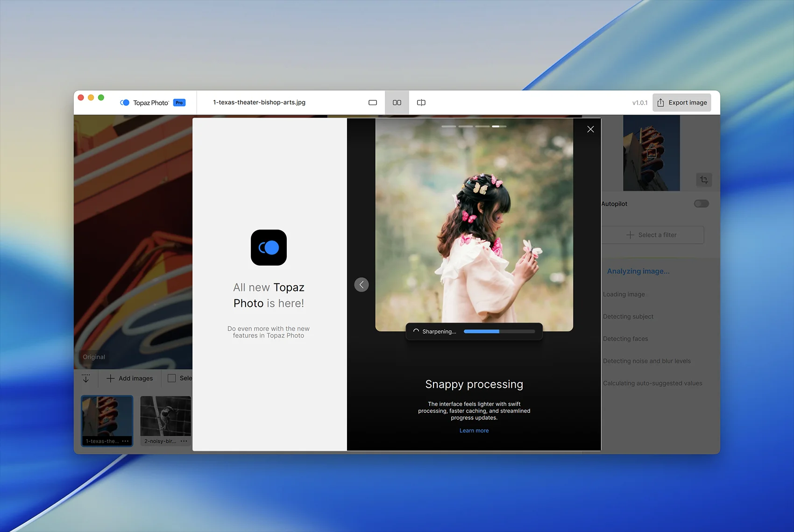Maximize the Topaz Photo window with green button
The image size is (794, 532).
[101, 98]
